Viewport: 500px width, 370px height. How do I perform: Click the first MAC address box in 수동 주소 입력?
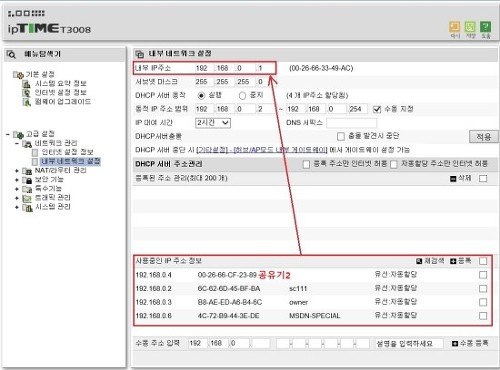(283, 343)
